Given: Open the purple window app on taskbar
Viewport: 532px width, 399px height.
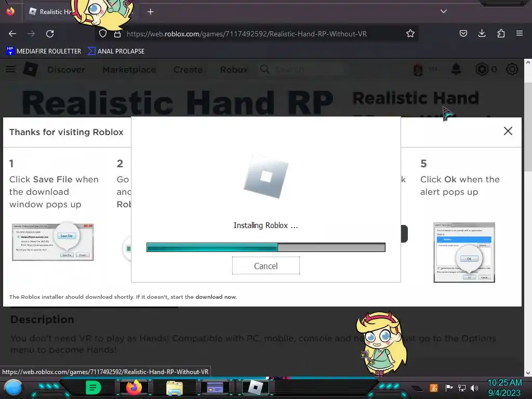Looking at the screenshot, I should (x=215, y=388).
